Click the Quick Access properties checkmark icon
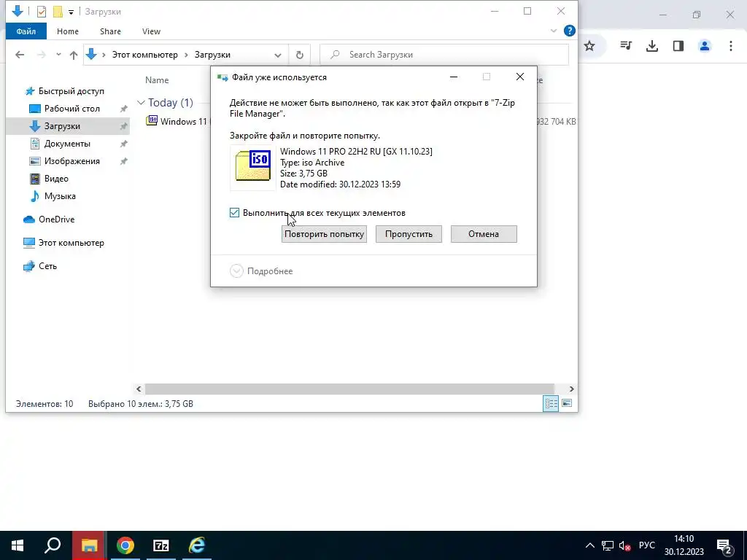 click(42, 12)
